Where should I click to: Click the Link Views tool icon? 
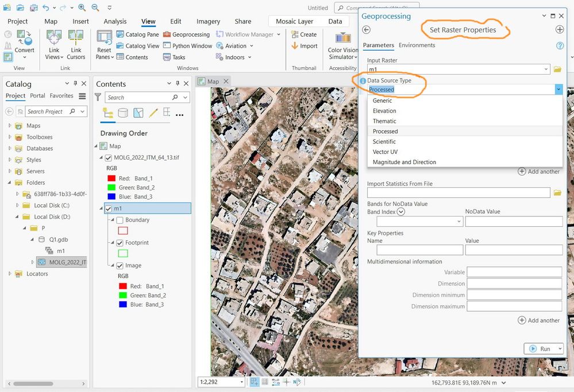coord(54,38)
